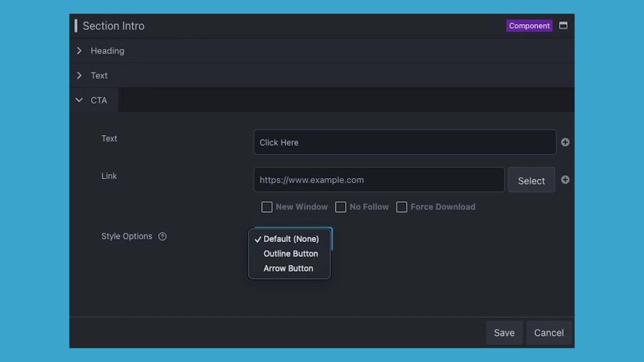The width and height of the screenshot is (644, 362).
Task: Open the Style Options help icon
Action: click(x=162, y=237)
